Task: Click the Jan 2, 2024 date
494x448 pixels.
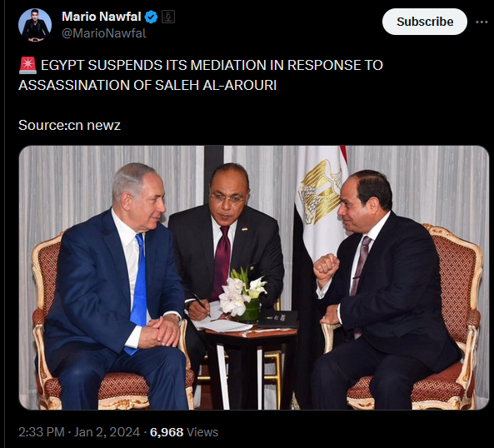Action: pyautogui.click(x=107, y=432)
